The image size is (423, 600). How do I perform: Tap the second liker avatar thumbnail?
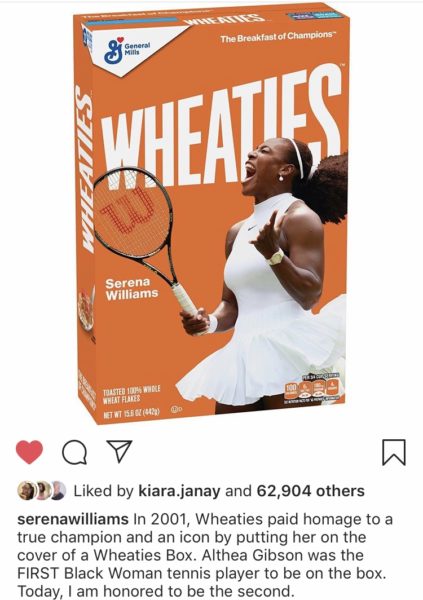(x=42, y=491)
